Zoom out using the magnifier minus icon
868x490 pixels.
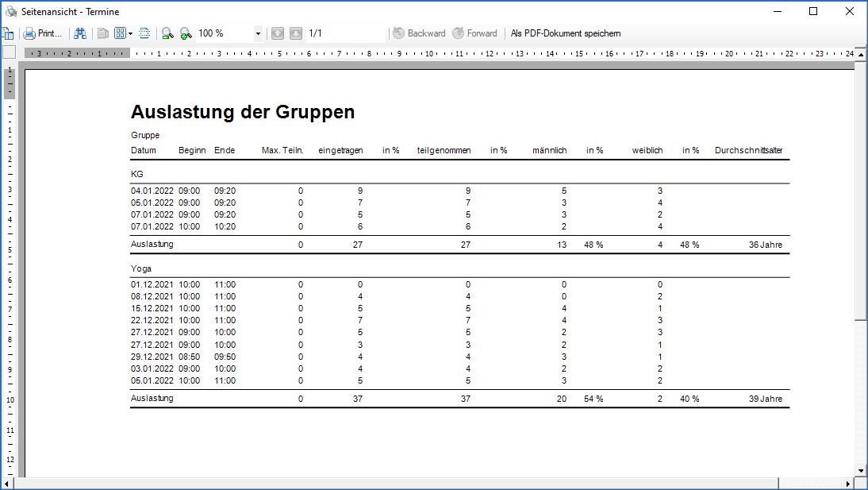[167, 33]
